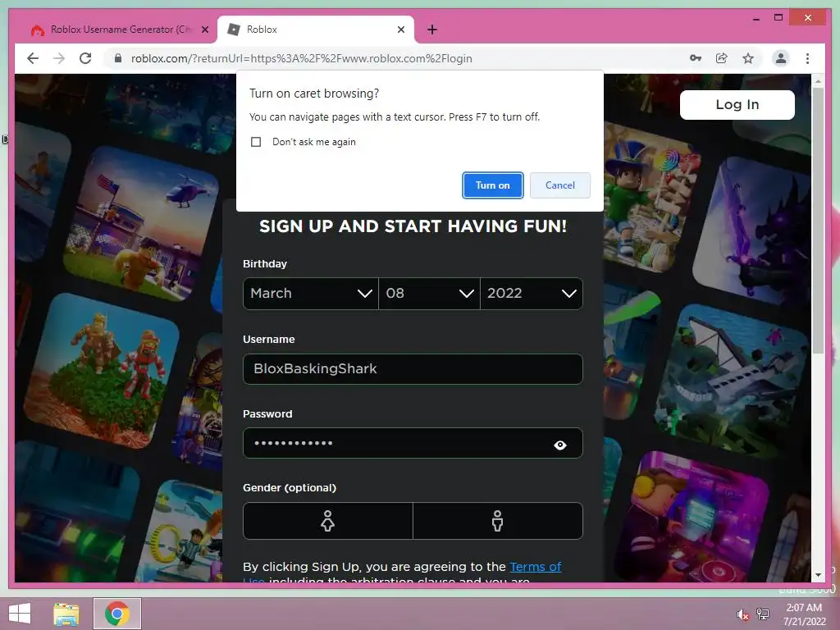Open the birthday day dropdown showing 08

pos(429,294)
